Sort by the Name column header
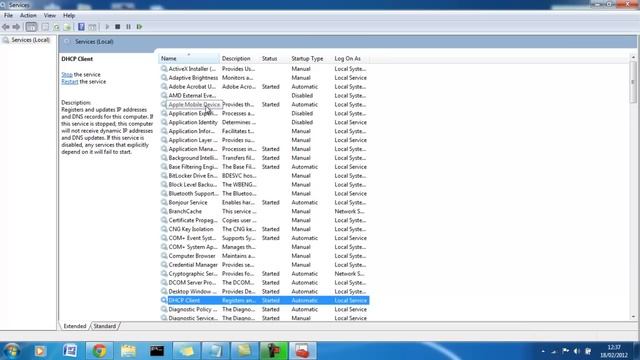640x360 pixels. click(x=189, y=59)
